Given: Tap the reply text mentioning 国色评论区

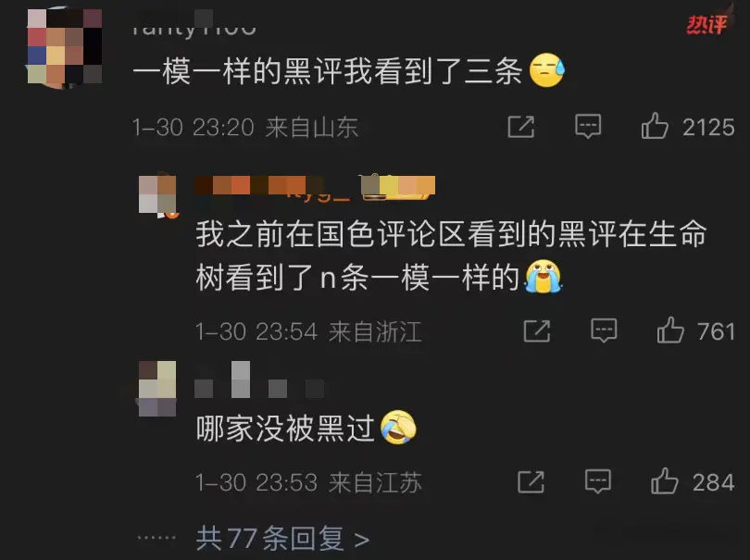Looking at the screenshot, I should (x=451, y=255).
